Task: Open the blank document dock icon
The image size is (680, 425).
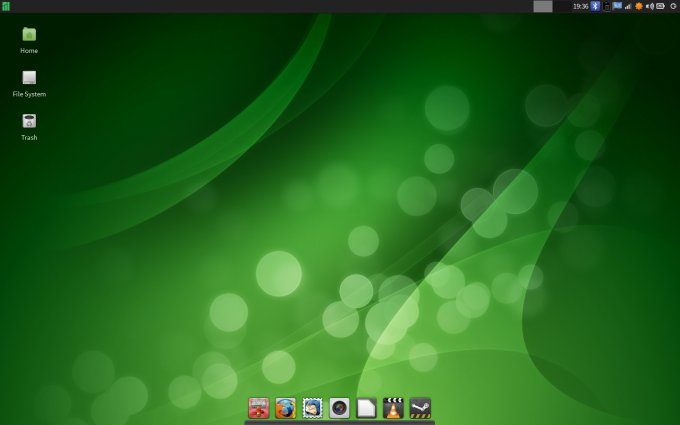Action: click(367, 408)
